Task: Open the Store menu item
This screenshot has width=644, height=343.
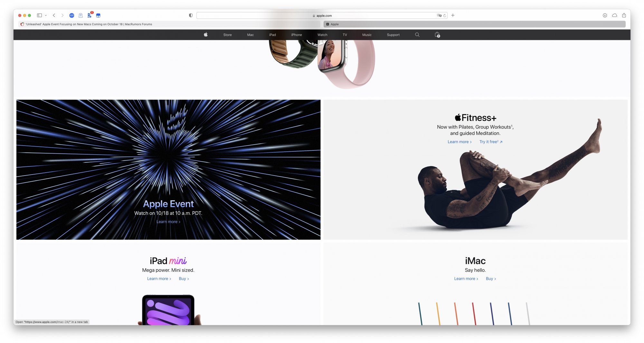Action: 227,35
